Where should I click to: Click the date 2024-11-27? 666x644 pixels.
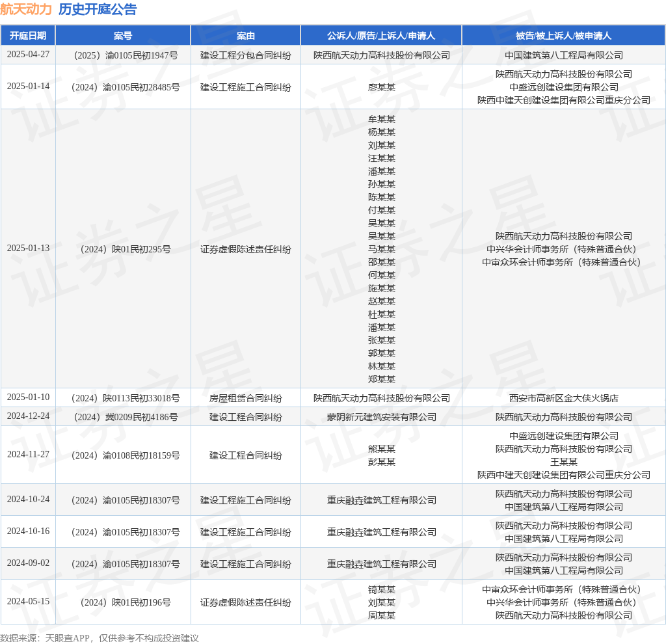(28, 455)
